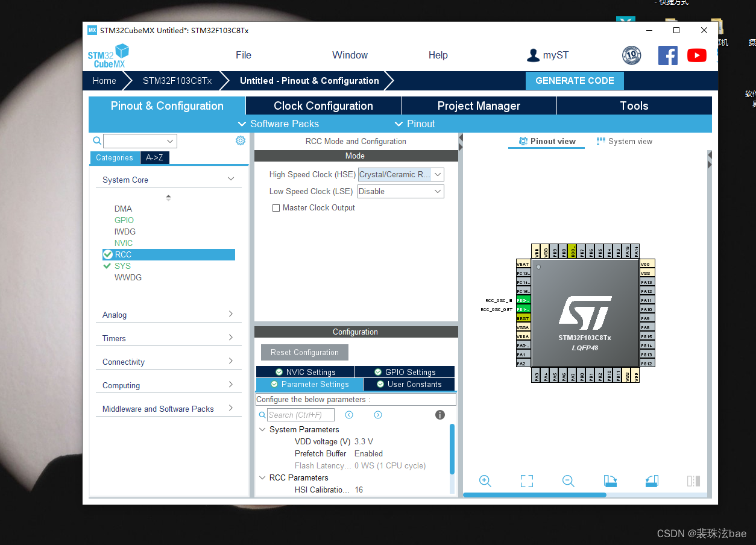
Task: Expand the Computing category
Action: click(x=231, y=384)
